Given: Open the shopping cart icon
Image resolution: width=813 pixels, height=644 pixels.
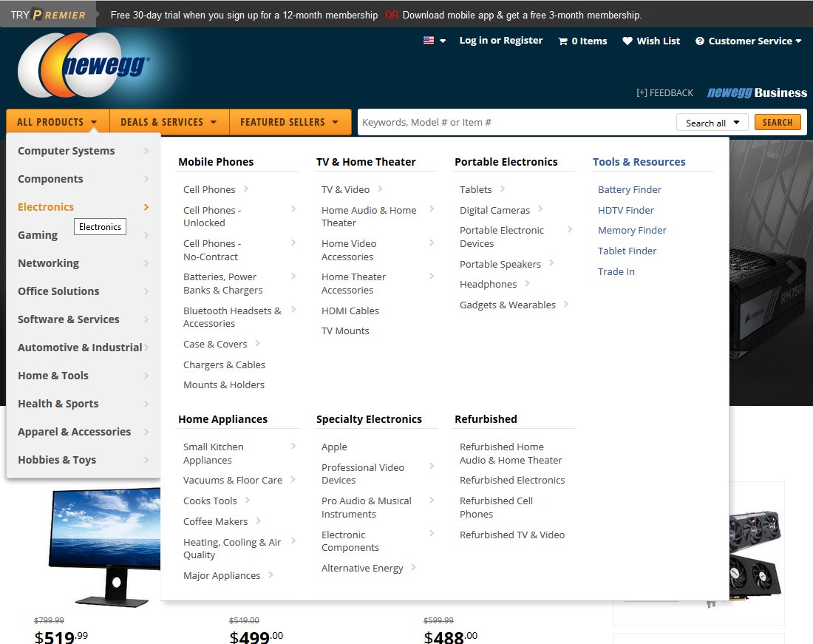Looking at the screenshot, I should coord(562,41).
